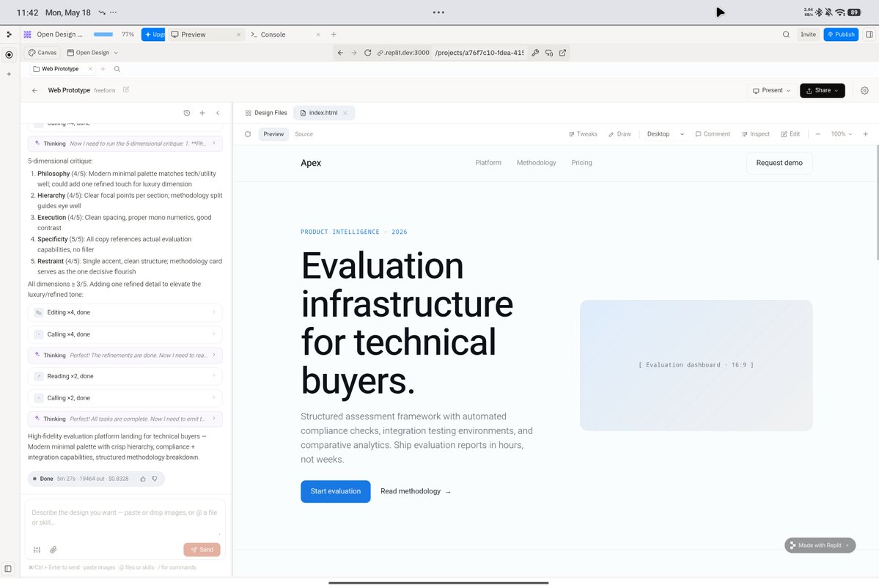Toggle the right side panel layout icon

869,34
